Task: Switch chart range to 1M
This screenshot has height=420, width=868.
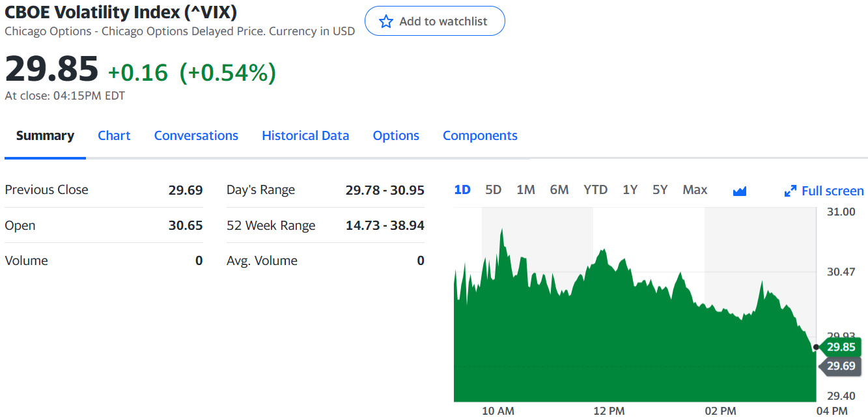Action: (525, 190)
